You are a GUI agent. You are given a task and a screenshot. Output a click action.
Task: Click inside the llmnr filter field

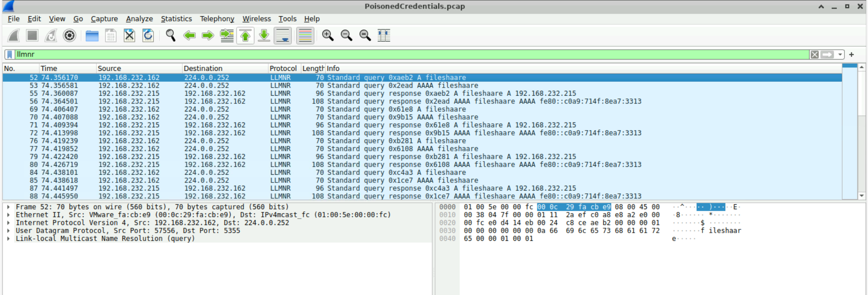pyautogui.click(x=412, y=54)
